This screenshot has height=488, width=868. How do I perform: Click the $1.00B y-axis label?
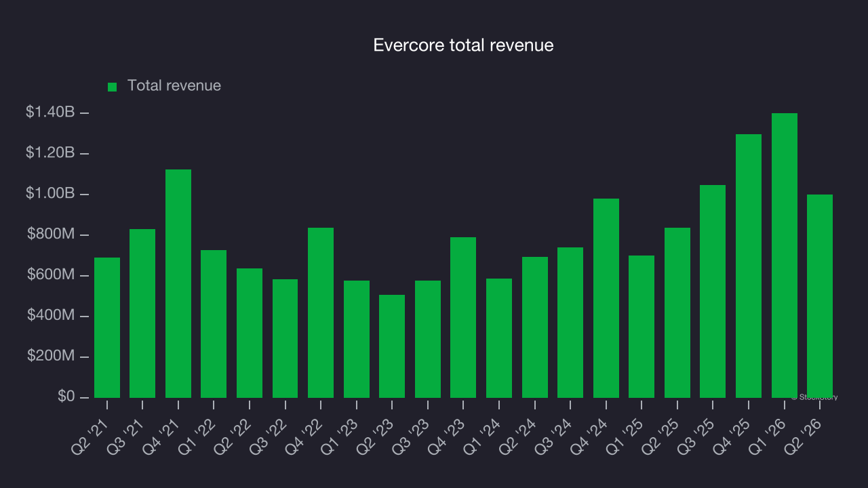50,194
